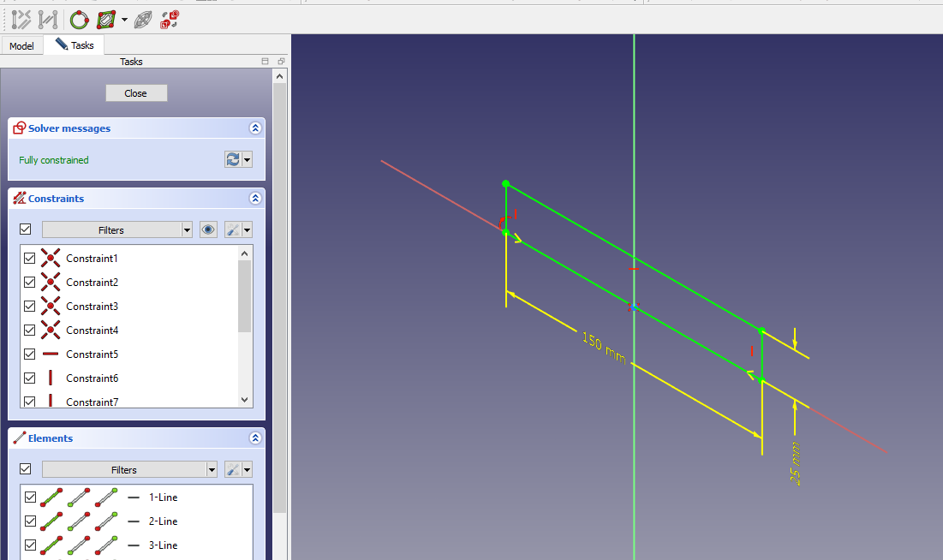Toggle the Constraints filter checkbox

pos(25,229)
